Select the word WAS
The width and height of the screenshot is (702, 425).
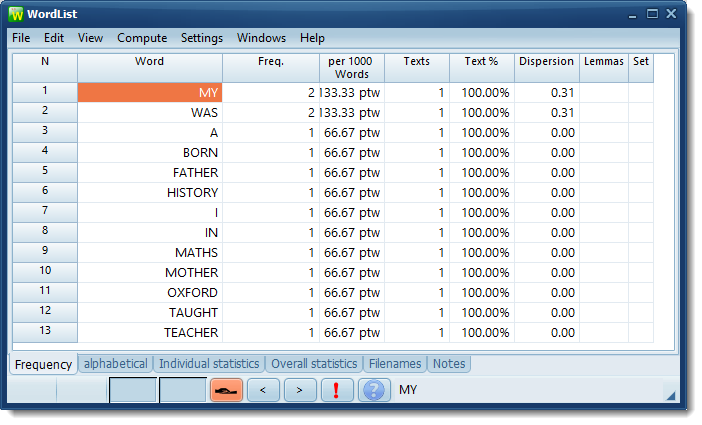(150, 113)
